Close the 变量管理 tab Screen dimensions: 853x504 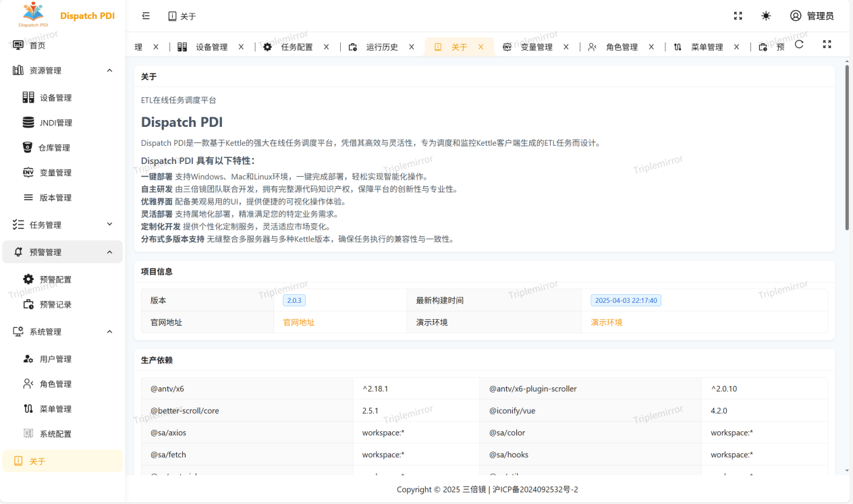click(x=566, y=47)
